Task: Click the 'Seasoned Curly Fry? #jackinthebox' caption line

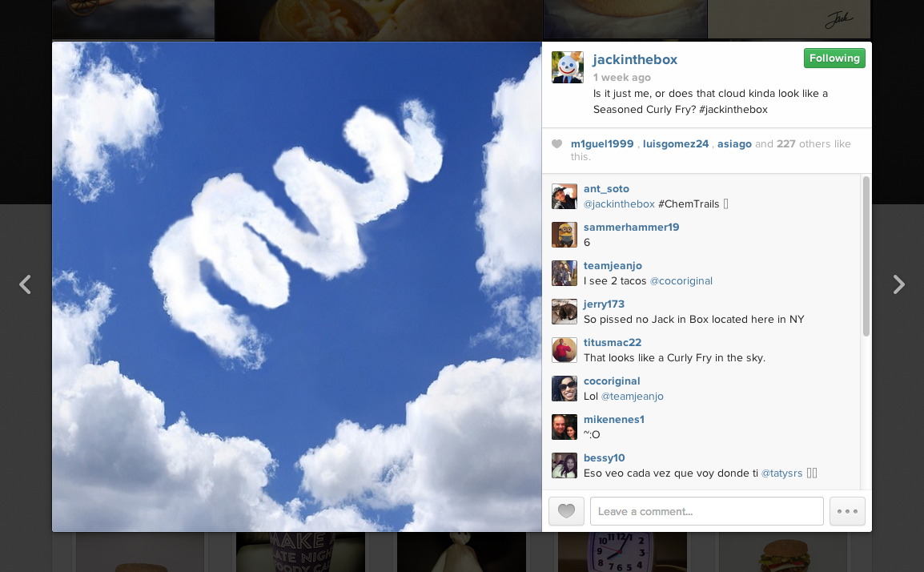Action: [680, 110]
